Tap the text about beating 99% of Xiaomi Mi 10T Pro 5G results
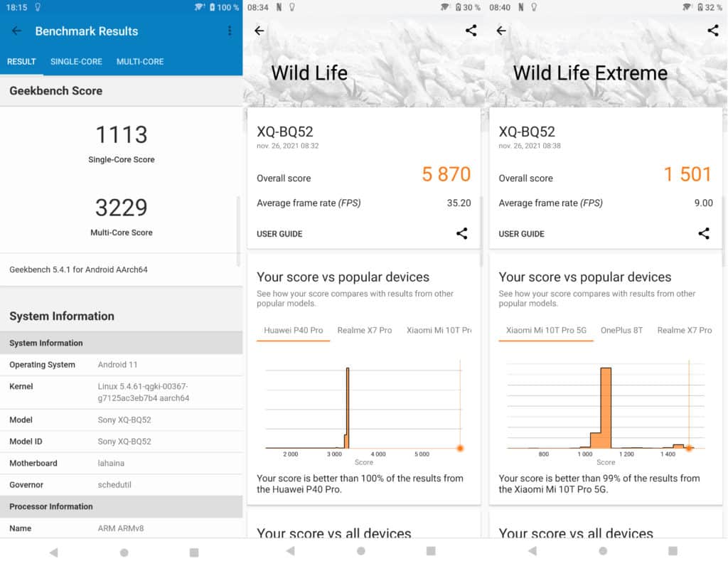728x566 pixels. [599, 484]
